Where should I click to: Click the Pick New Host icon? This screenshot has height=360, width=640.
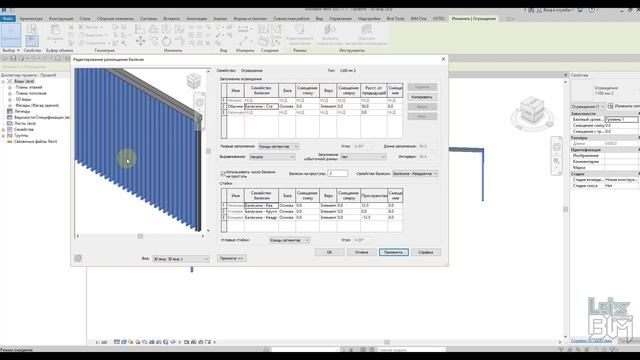(330, 30)
